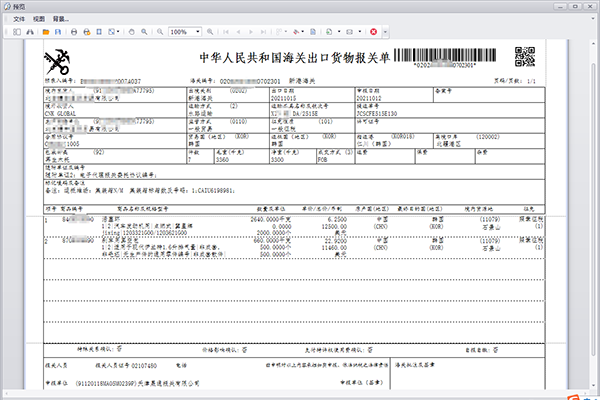Click the unit price 6.2500
The image size is (600, 400).
(x=337, y=219)
